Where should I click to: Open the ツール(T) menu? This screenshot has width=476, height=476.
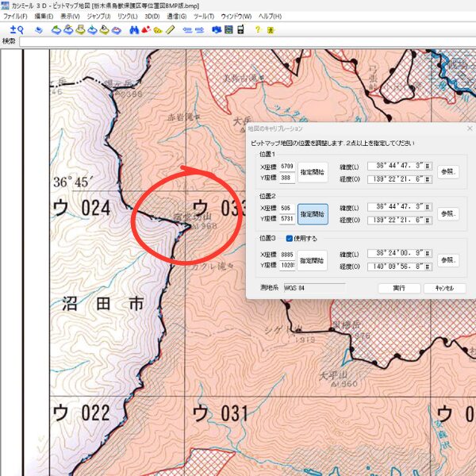pyautogui.click(x=203, y=16)
